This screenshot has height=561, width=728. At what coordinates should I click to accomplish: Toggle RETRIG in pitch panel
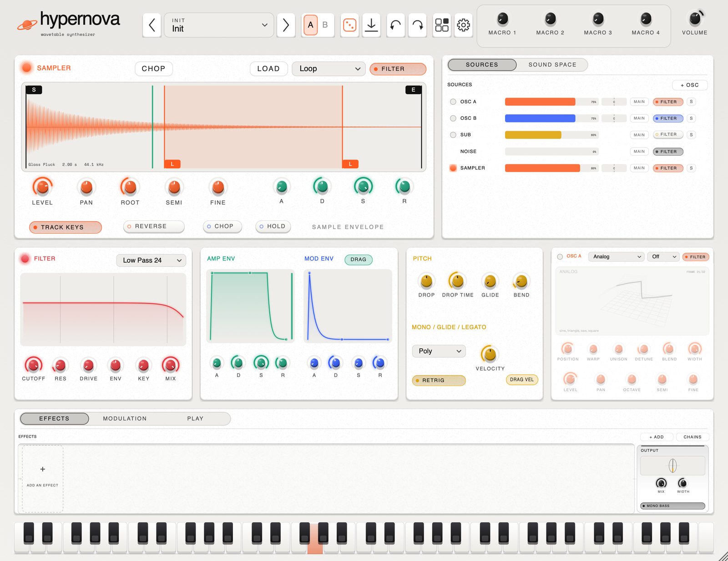click(439, 380)
